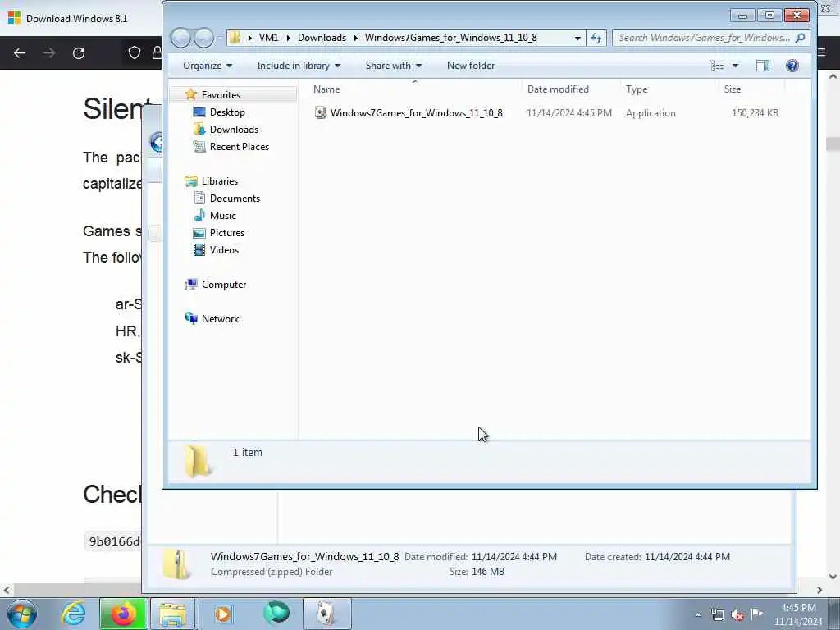Viewport: 840px width, 630px height.
Task: Click Downloads in the address breadcrumb
Action: [x=322, y=38]
